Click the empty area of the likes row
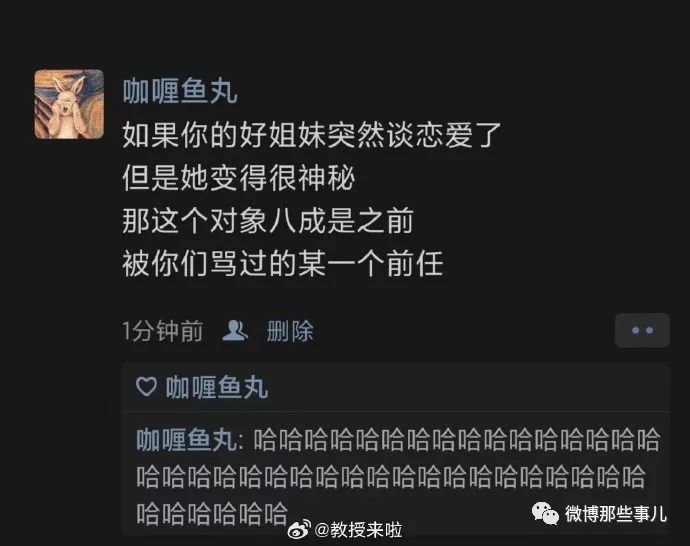The height and width of the screenshot is (546, 690). 466,387
